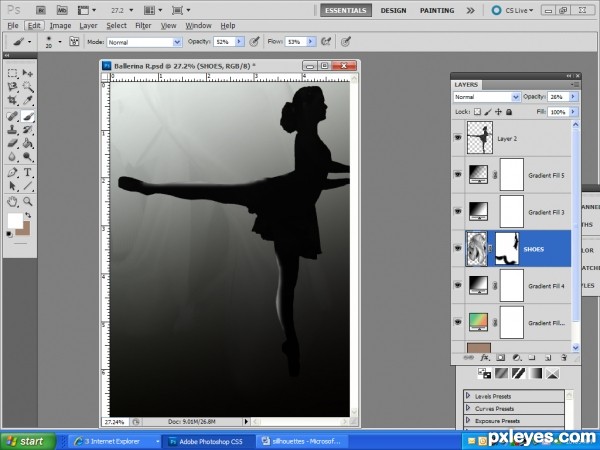Select the Healing Brush tool

pos(13,116)
